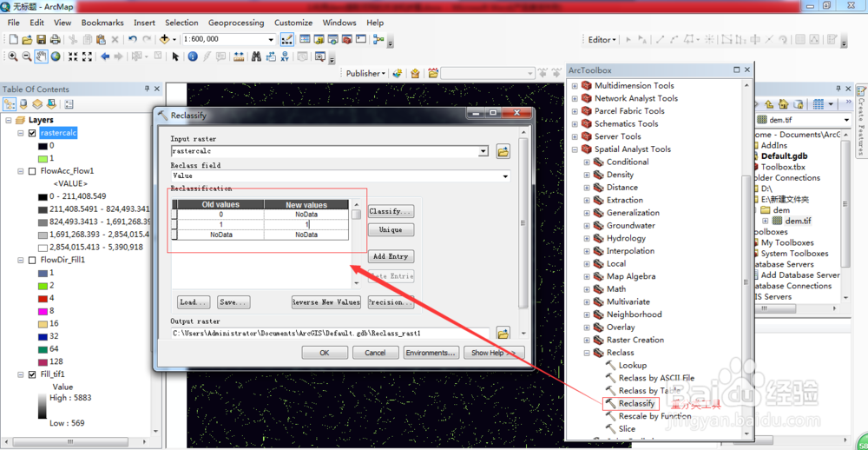Go back to previous extent

click(x=105, y=56)
